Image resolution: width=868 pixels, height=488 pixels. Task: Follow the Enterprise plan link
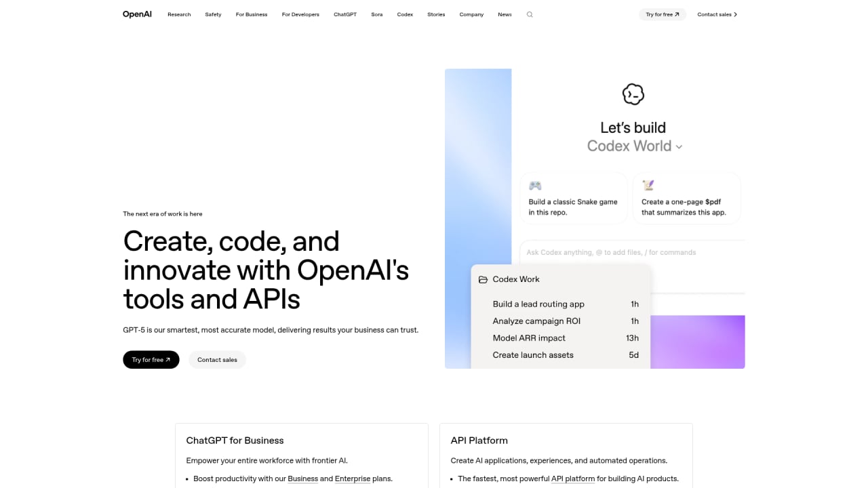pyautogui.click(x=353, y=479)
